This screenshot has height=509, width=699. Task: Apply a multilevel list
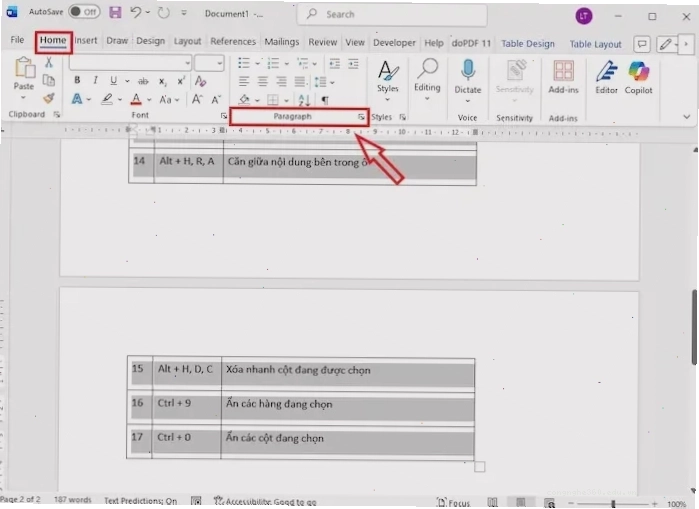click(303, 64)
